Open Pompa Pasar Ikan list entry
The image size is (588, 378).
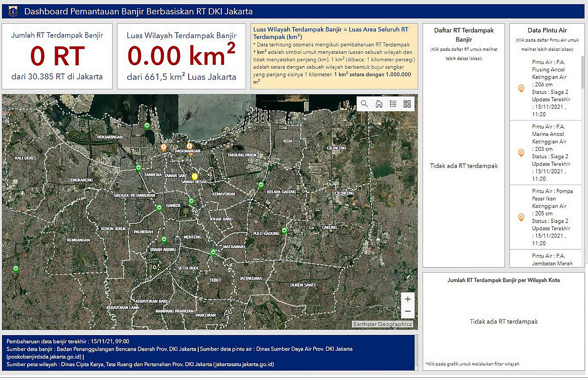[546, 217]
